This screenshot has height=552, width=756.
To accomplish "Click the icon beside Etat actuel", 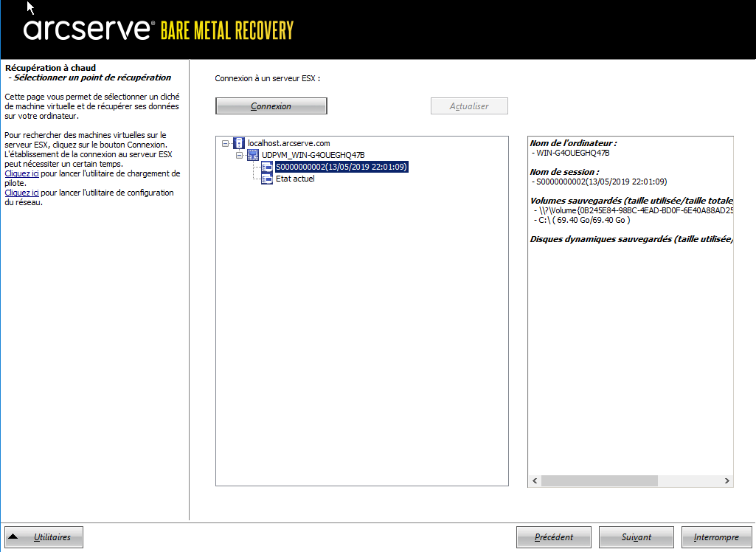I will pyautogui.click(x=267, y=179).
